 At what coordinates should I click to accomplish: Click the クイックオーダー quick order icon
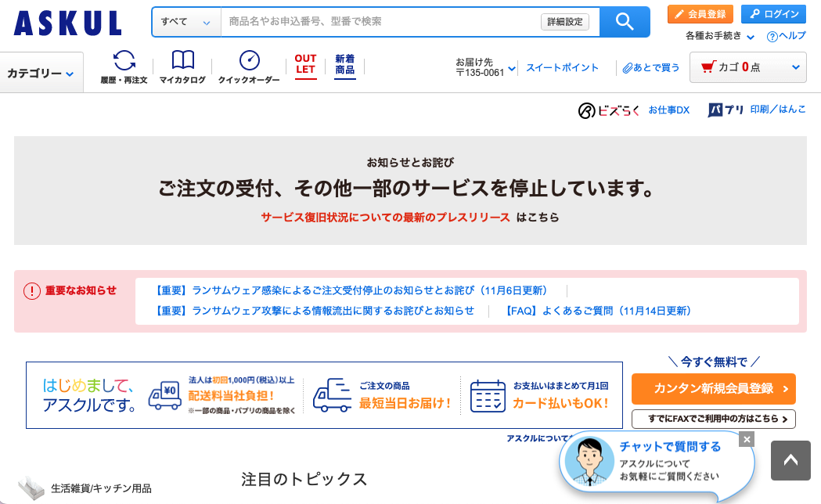coord(249,67)
